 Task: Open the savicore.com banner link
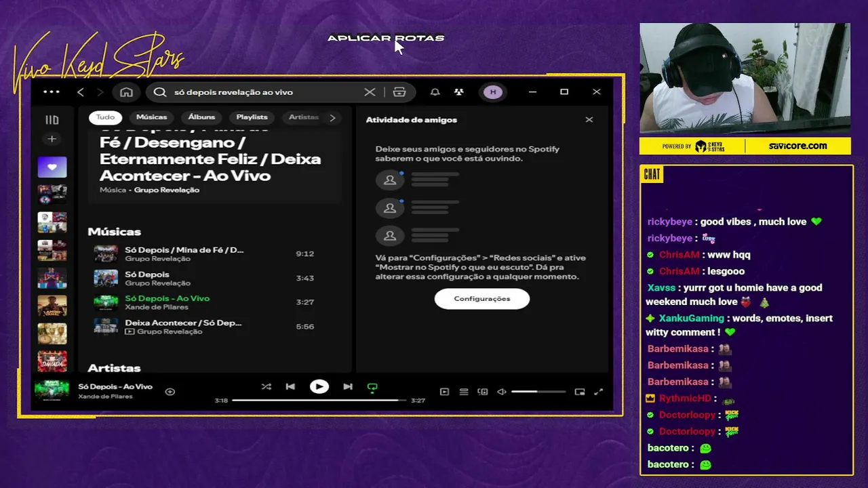click(x=797, y=146)
